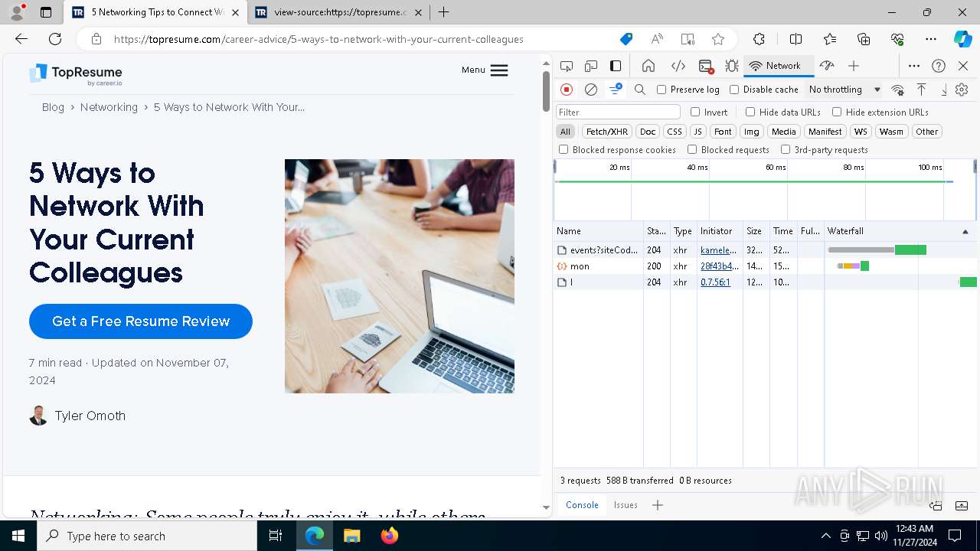Open DevTools customize three-dot menu
This screenshot has width=980, height=551.
click(x=914, y=66)
